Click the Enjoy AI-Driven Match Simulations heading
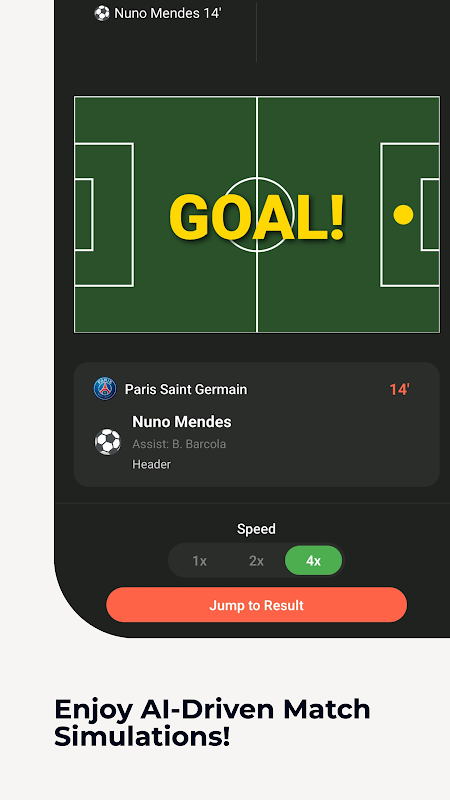450x800 pixels. 212,723
